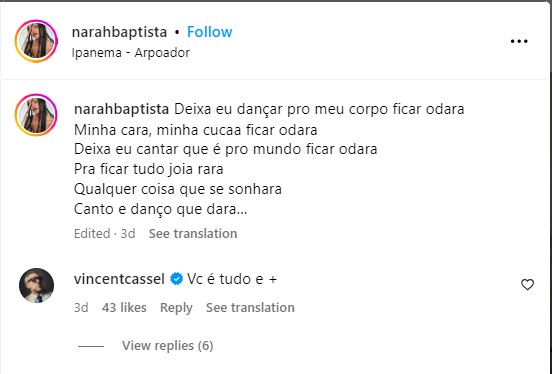
Task: See translation of vincentcassel's comment
Action: 250,307
